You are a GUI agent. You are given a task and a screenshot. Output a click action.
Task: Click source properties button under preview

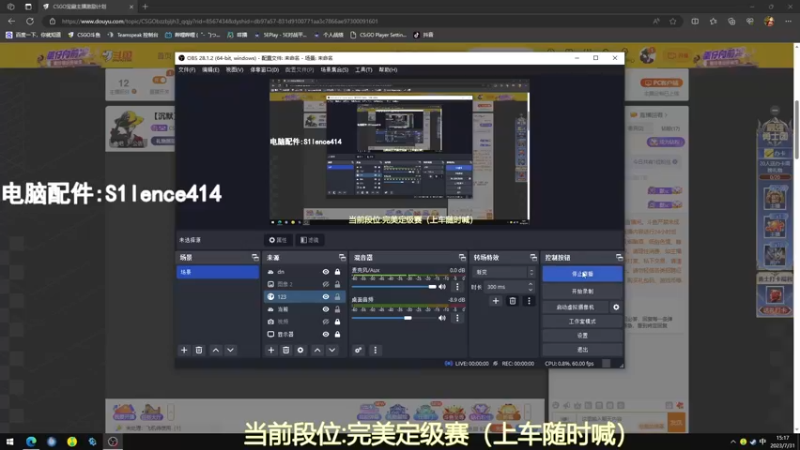click(278, 240)
